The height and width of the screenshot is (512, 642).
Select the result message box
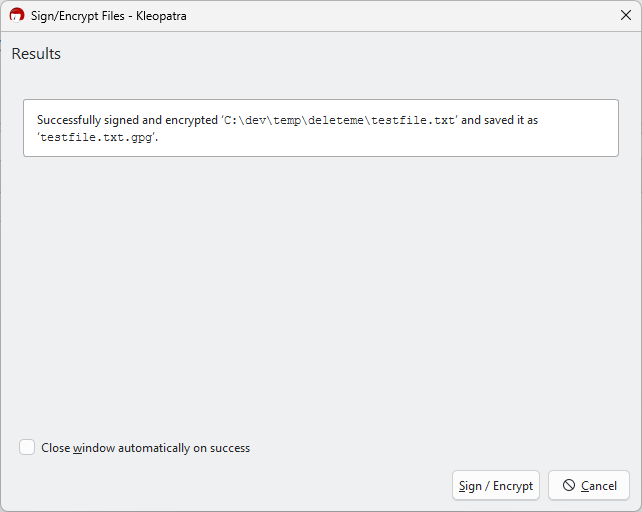point(320,128)
